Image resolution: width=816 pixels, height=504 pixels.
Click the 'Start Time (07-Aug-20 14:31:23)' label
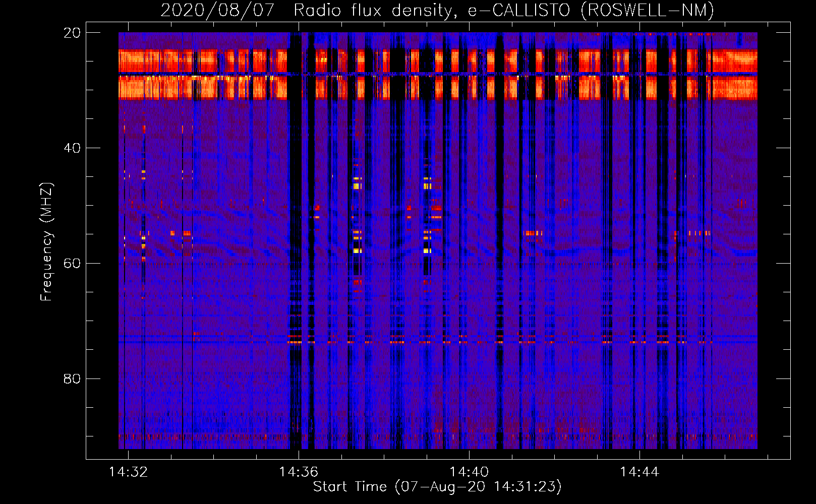point(437,487)
